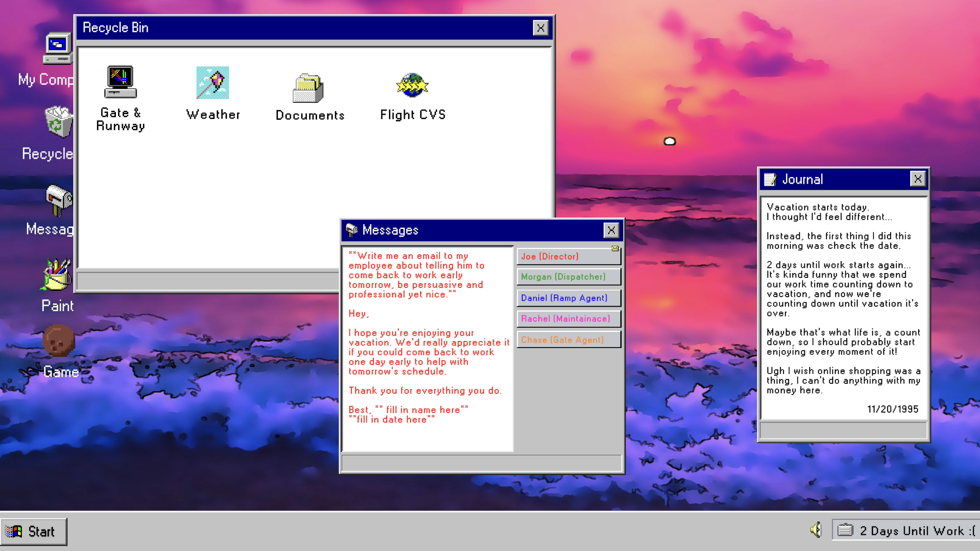Viewport: 980px width, 551px height.
Task: Click the calendar icon beside Days Until Work
Action: pyautogui.click(x=845, y=530)
